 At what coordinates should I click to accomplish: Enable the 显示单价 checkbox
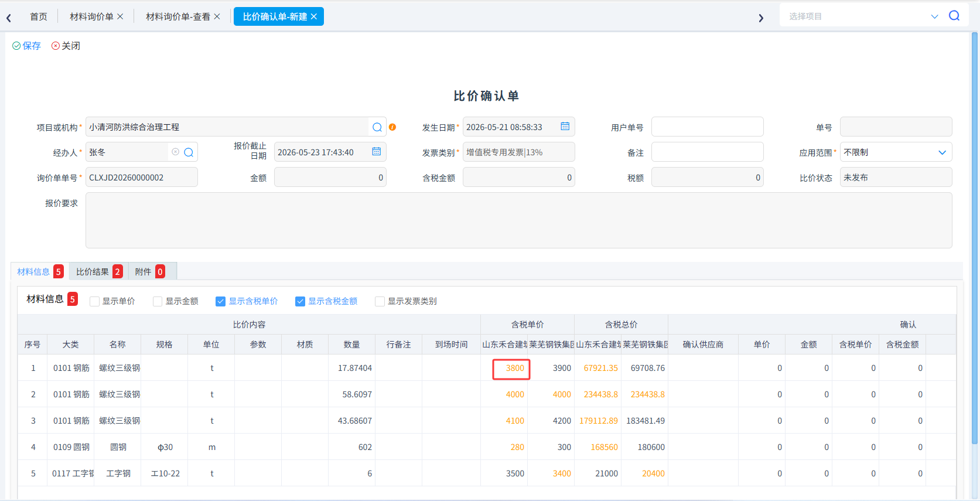coord(94,301)
